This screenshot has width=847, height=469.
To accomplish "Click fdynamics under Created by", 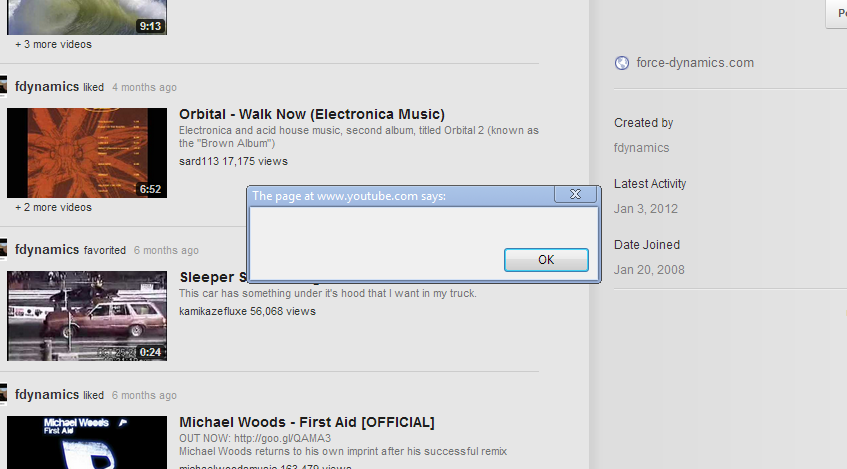I will [x=641, y=148].
